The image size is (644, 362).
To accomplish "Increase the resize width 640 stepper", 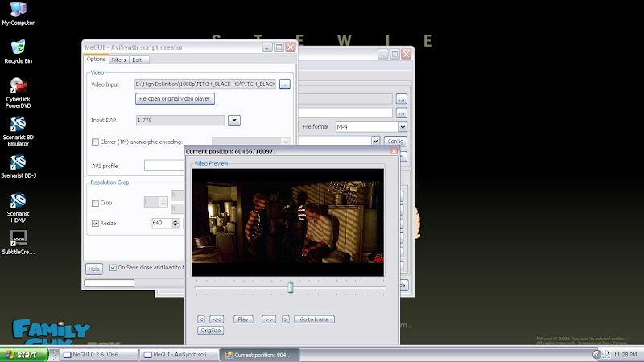I will [175, 220].
